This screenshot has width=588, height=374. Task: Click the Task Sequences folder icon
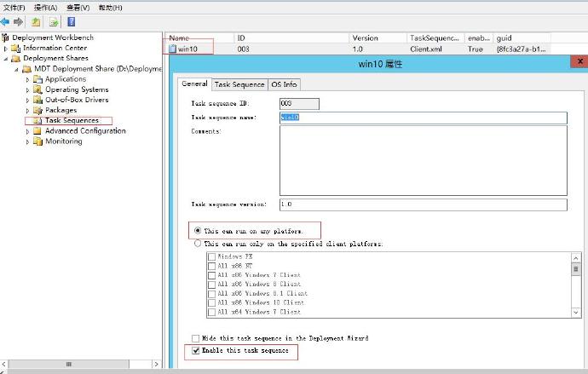click(x=37, y=121)
